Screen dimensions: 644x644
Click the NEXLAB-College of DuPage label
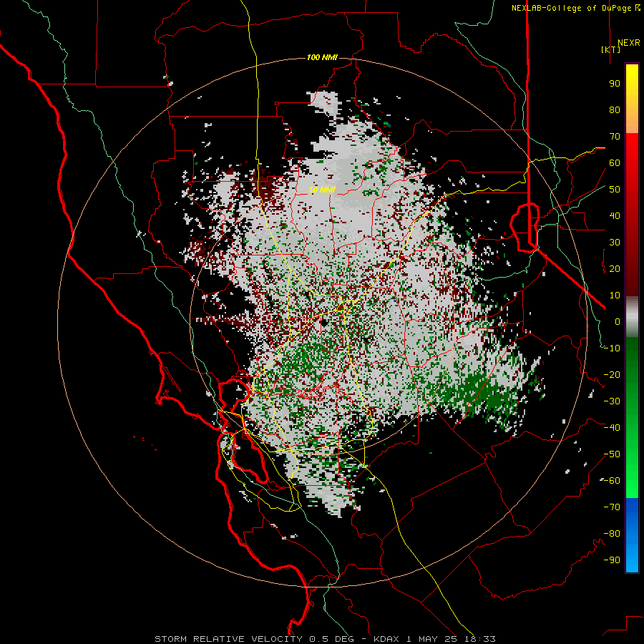(575, 8)
